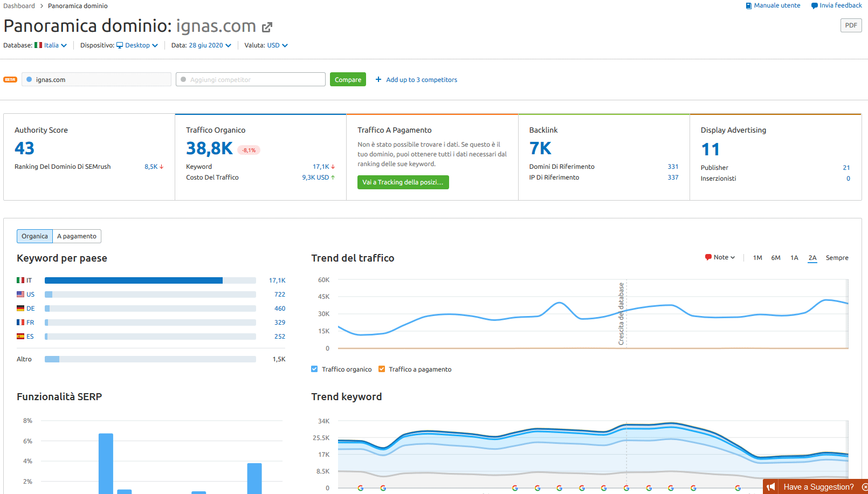Click the ignas.com domain input field
Screen dimensions: 868x494
(97, 79)
